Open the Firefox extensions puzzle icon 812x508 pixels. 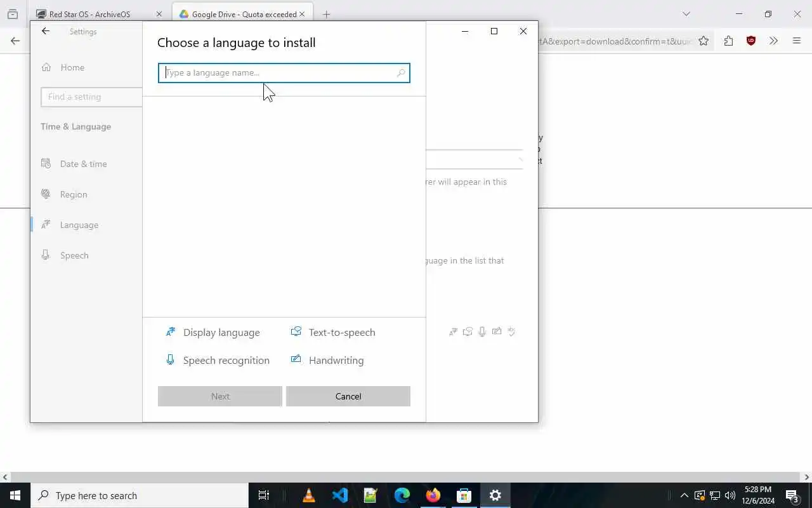point(728,41)
